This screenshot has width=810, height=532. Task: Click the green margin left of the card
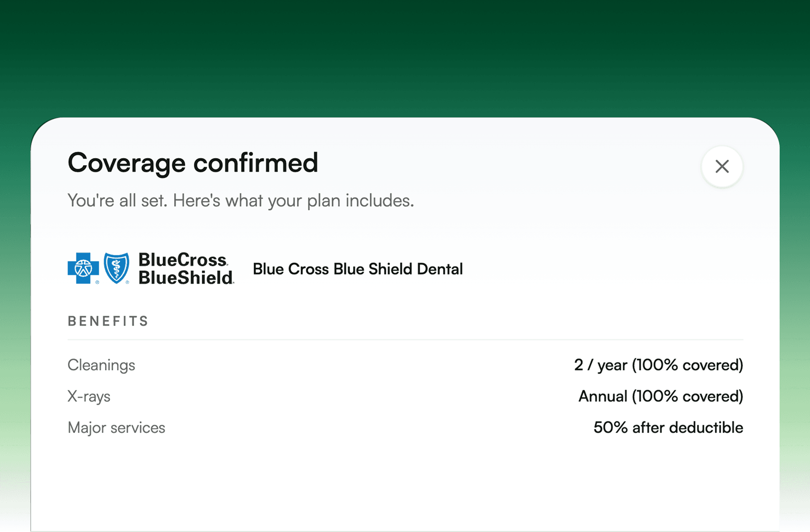[x=15, y=312]
